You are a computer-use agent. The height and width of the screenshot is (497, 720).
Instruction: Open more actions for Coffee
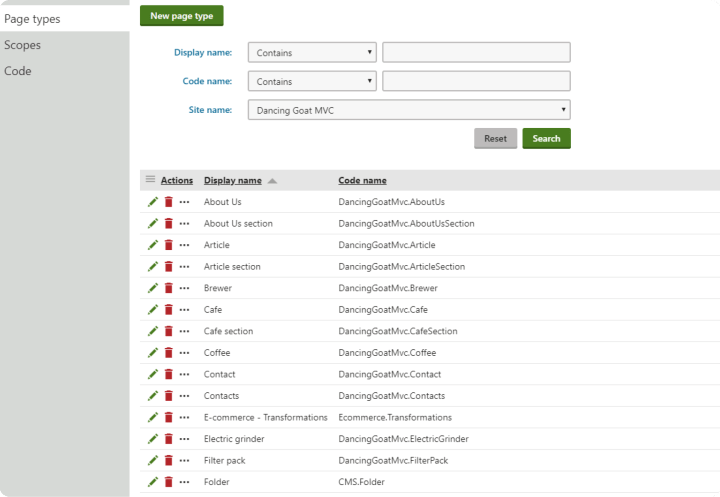[184, 353]
